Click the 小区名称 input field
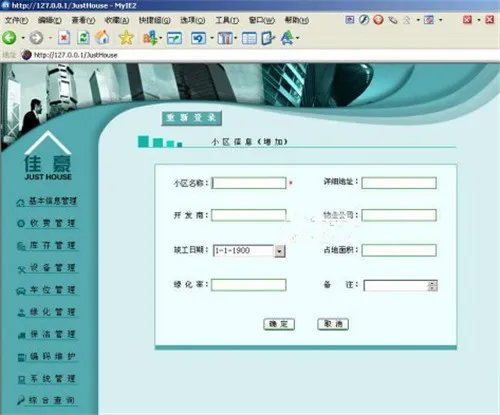 click(x=249, y=183)
